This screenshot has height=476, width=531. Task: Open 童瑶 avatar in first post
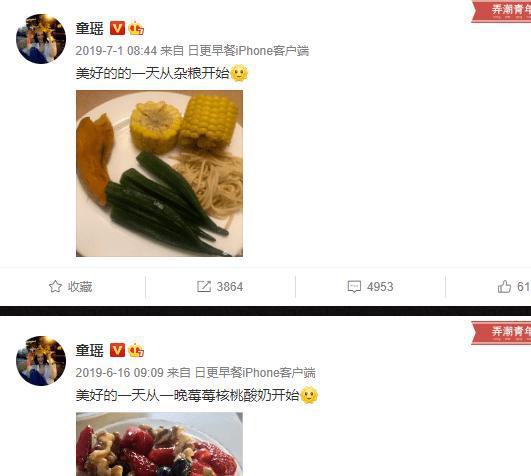41,39
